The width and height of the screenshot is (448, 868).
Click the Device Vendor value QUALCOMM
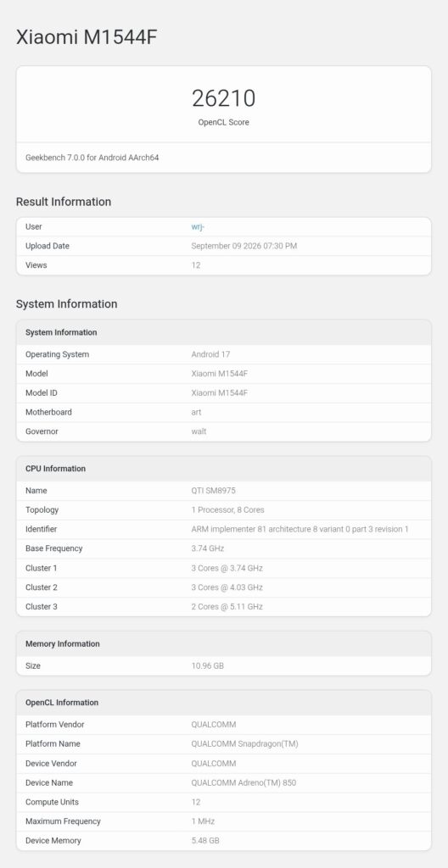point(214,764)
